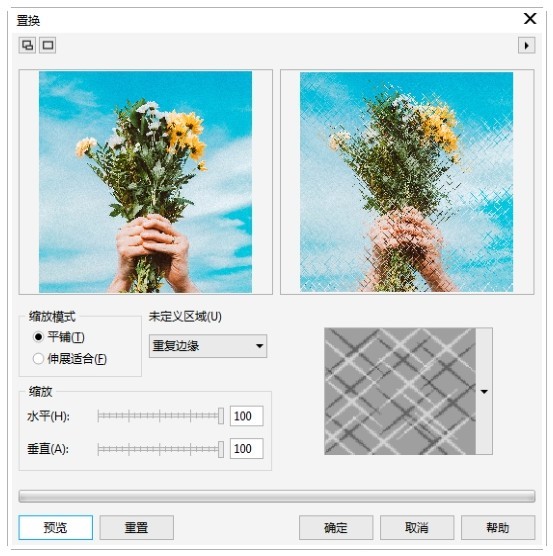Open the 帮助 help button
553x556 pixels.
point(498,528)
